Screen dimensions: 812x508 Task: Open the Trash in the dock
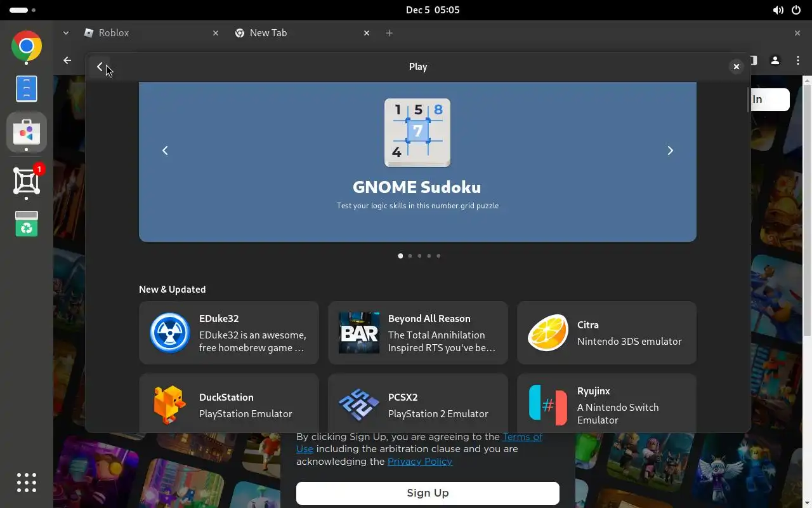click(27, 224)
